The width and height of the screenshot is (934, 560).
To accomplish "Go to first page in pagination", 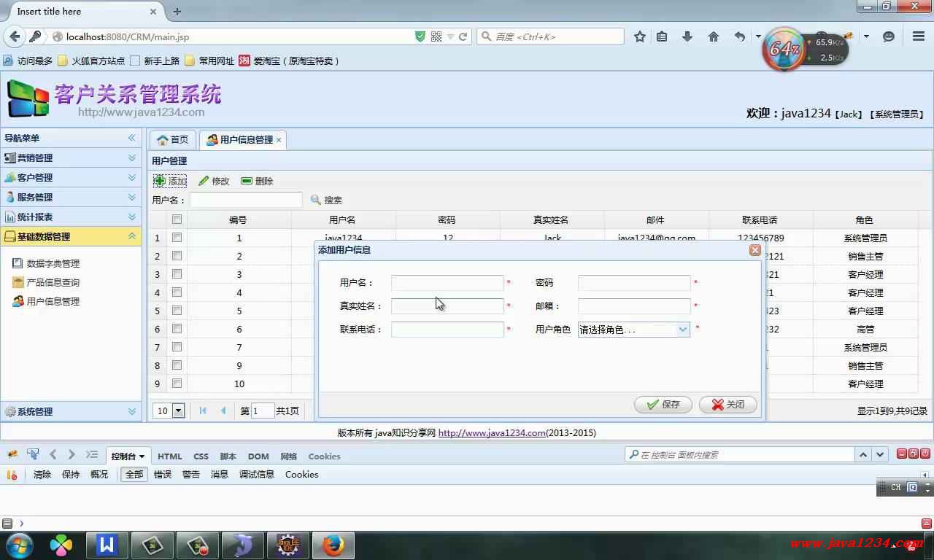I will (203, 411).
